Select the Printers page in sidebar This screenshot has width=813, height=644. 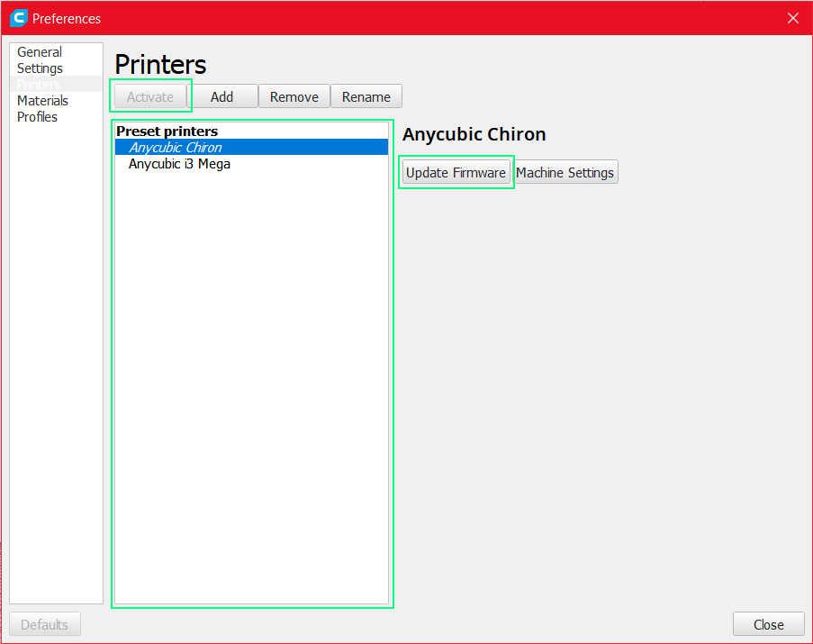(x=56, y=84)
